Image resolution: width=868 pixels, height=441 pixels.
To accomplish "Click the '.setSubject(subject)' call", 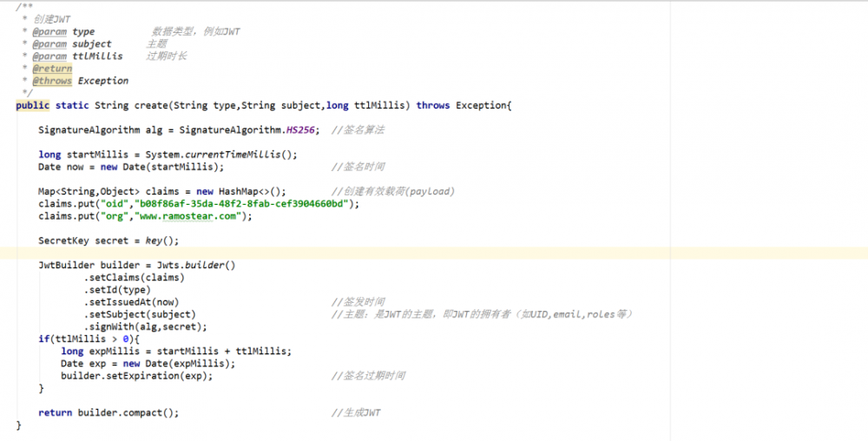I will point(140,314).
